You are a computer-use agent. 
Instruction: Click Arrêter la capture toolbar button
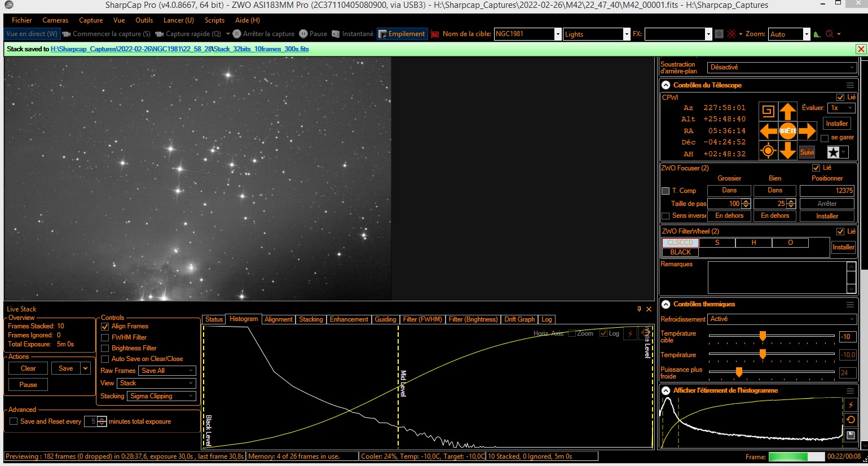tap(263, 34)
